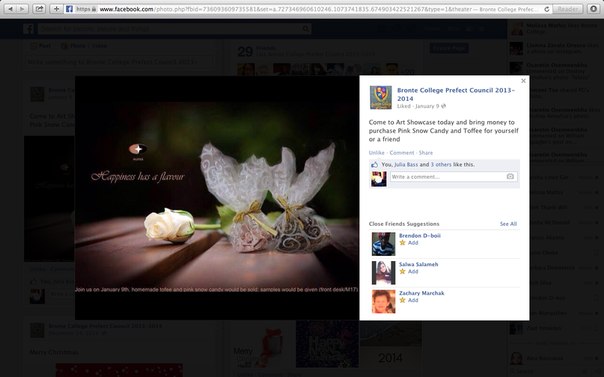Image resolution: width=604 pixels, height=377 pixels.
Task: Click the Bronte College crest profile picture
Action: click(x=381, y=97)
